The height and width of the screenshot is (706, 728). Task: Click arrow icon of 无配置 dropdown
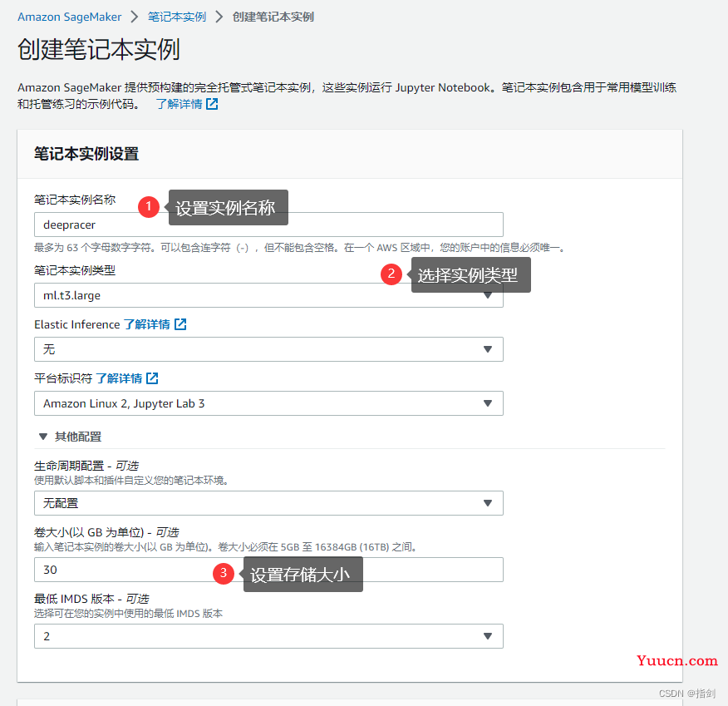click(x=488, y=503)
